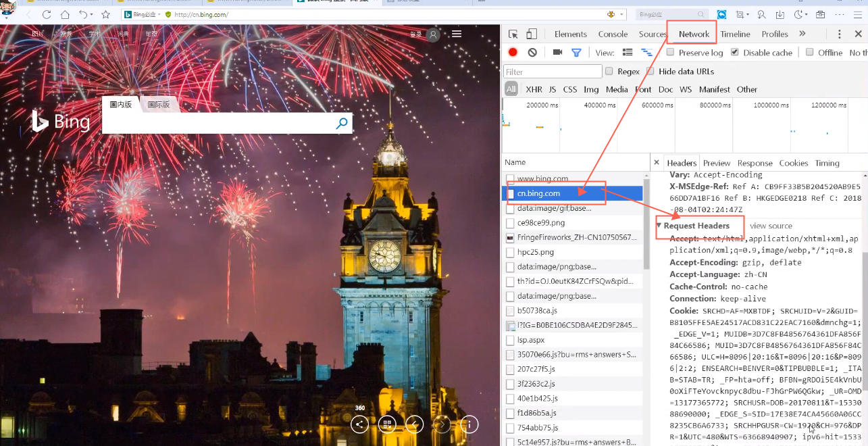Tick the Offline checkbox
868x446 pixels.
coord(809,52)
